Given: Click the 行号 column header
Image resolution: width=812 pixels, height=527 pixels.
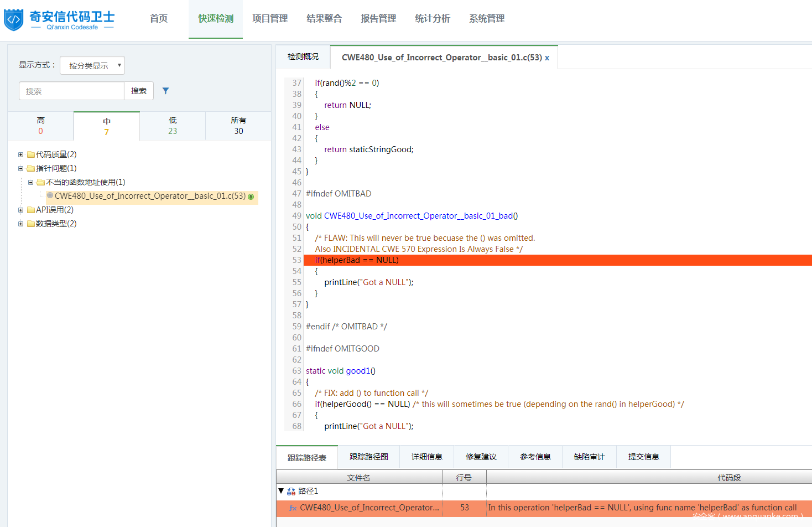Looking at the screenshot, I should (464, 477).
